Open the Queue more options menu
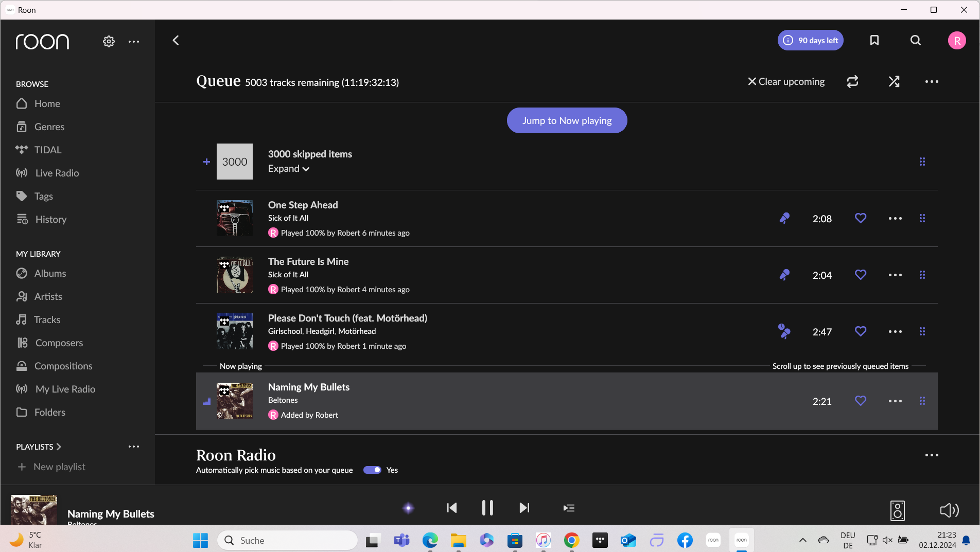This screenshot has height=552, width=980. pyautogui.click(x=932, y=81)
